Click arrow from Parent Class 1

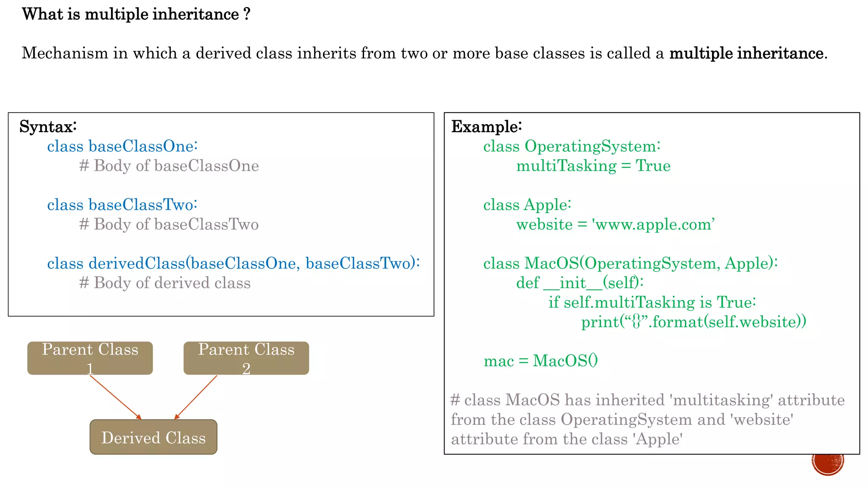pyautogui.click(x=115, y=397)
